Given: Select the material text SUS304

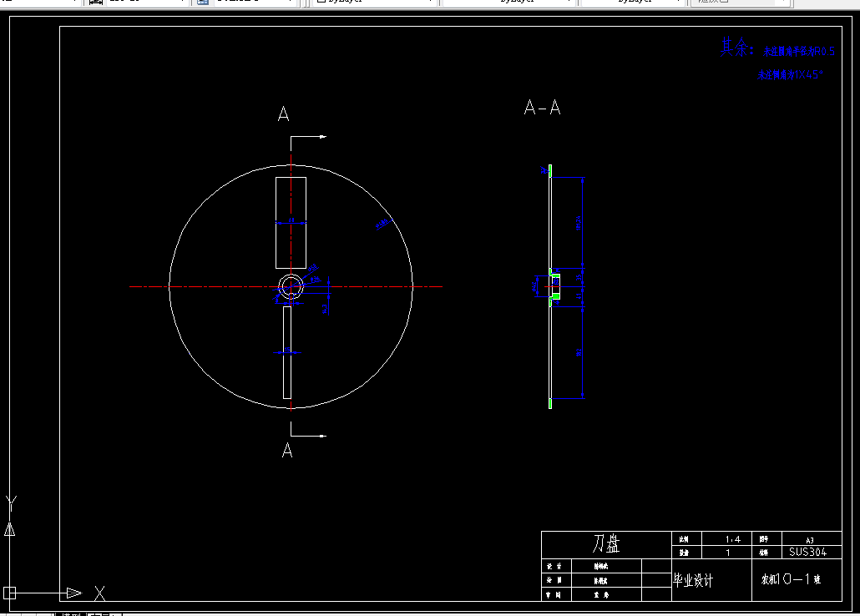Looking at the screenshot, I should [807, 552].
